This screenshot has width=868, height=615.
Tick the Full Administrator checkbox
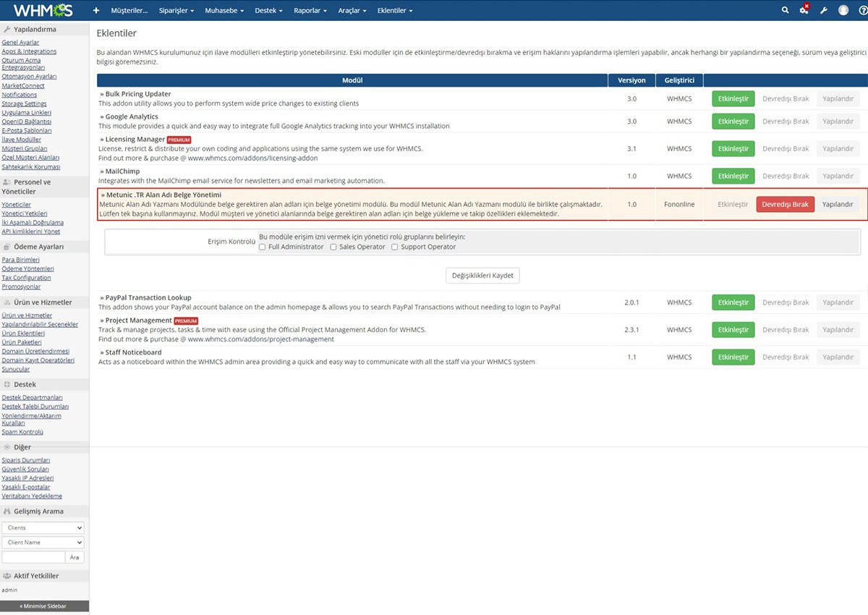click(x=263, y=247)
